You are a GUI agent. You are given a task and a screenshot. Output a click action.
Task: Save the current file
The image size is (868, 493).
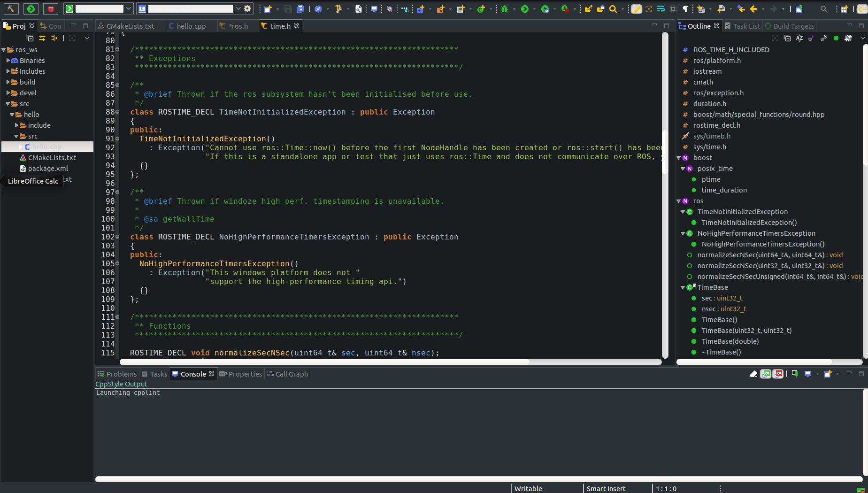click(x=287, y=8)
